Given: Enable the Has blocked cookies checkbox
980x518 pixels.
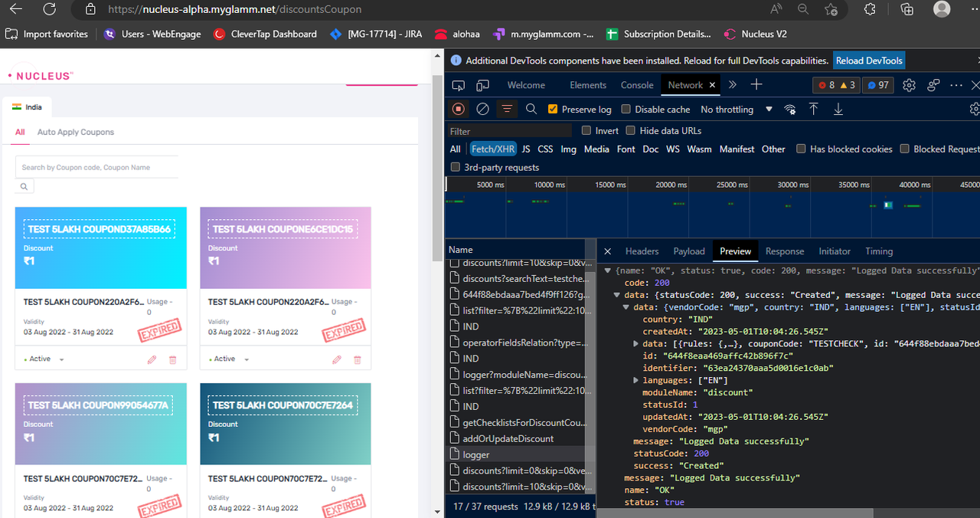Looking at the screenshot, I should coord(801,149).
